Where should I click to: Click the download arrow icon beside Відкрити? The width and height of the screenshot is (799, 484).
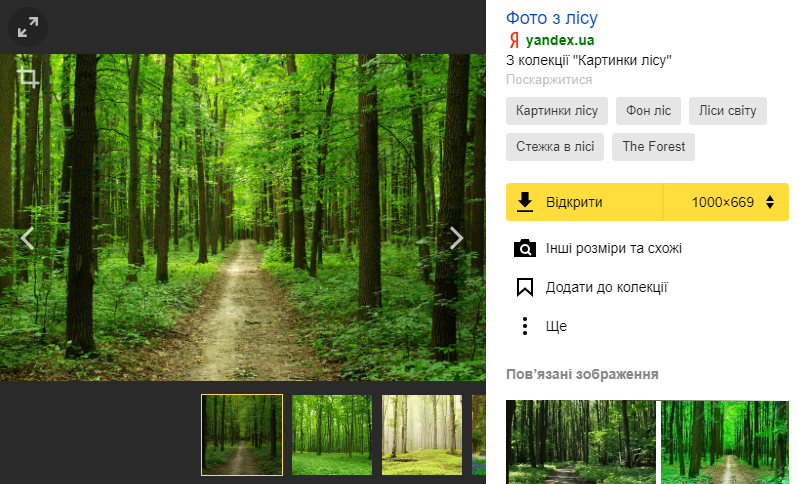coord(525,202)
